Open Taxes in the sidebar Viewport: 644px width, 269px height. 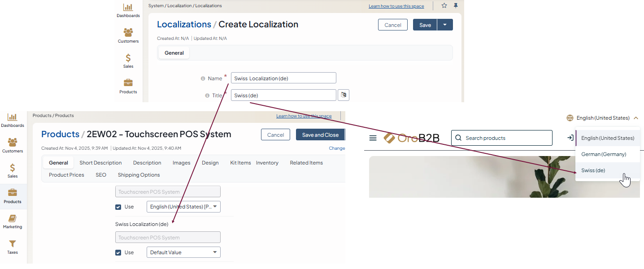pos(13,247)
